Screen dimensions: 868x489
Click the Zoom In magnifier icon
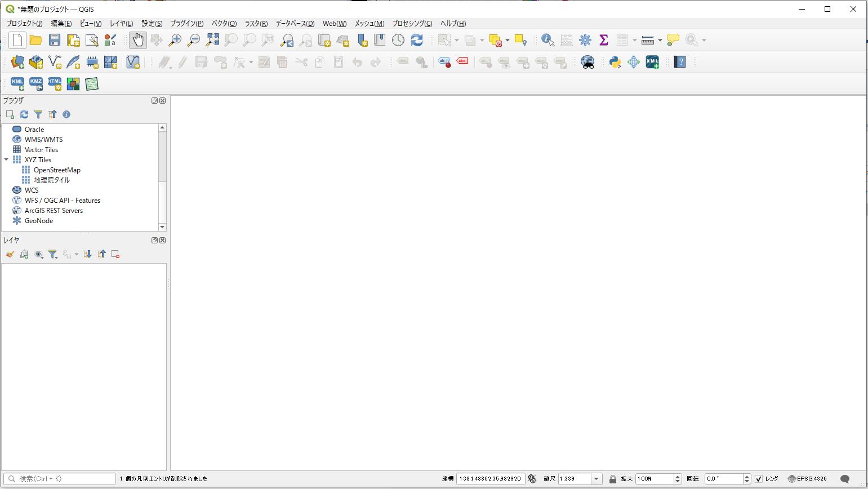tap(175, 40)
